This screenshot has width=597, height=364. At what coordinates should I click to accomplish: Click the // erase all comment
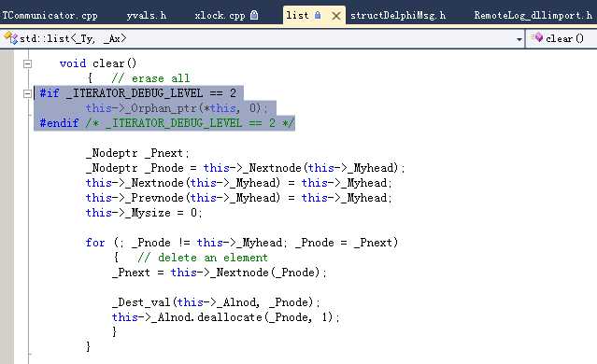(150, 78)
